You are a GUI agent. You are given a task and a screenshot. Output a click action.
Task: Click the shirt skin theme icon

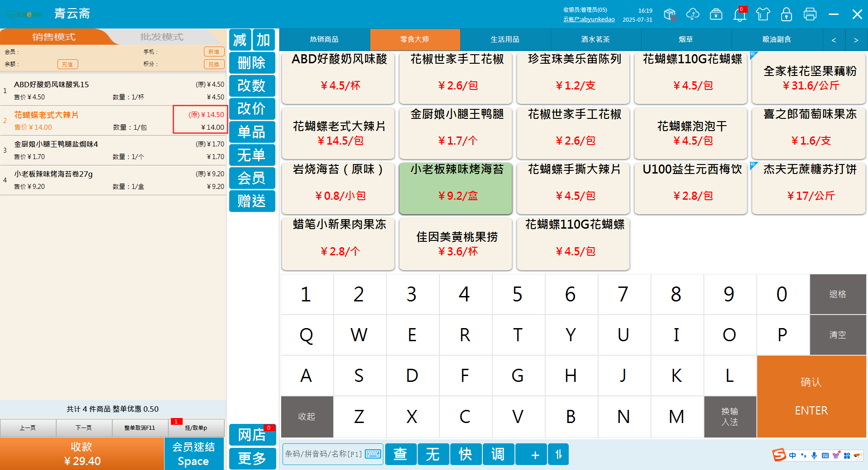pos(763,14)
